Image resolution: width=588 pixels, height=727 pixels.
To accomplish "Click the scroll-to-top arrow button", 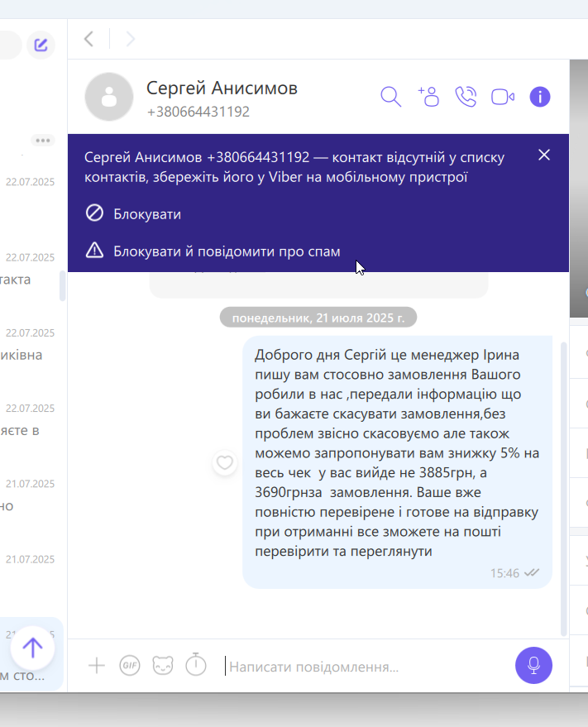I will pyautogui.click(x=32, y=648).
